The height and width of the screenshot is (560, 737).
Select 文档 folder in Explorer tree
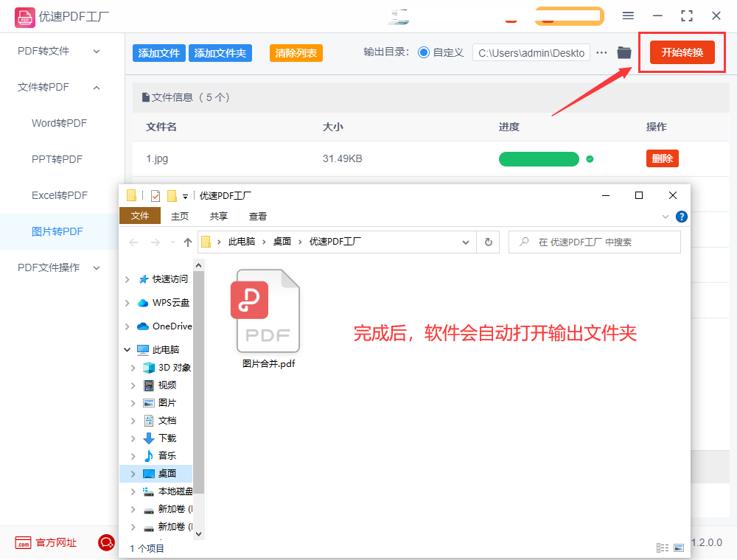(x=160, y=421)
